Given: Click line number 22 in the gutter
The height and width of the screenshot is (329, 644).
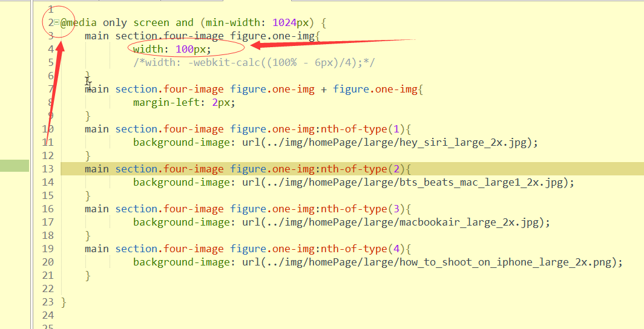Looking at the screenshot, I should [48, 289].
